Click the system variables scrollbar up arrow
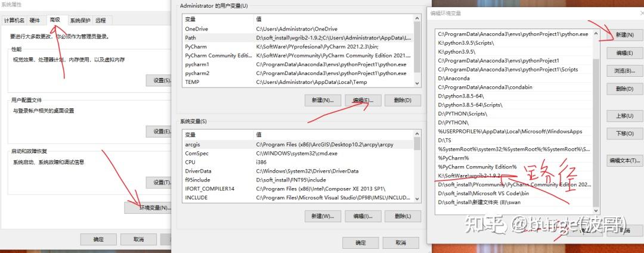The width and height of the screenshot is (644, 253). point(417,134)
